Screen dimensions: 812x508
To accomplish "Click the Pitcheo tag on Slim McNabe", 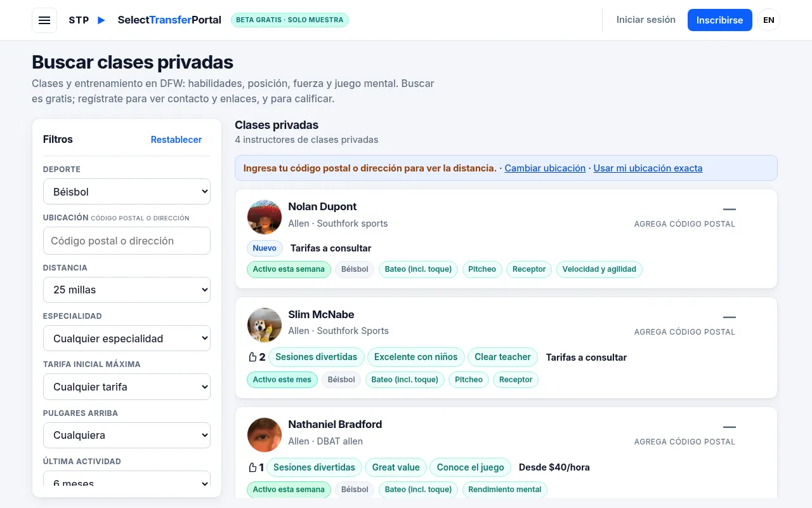I will pos(469,380).
